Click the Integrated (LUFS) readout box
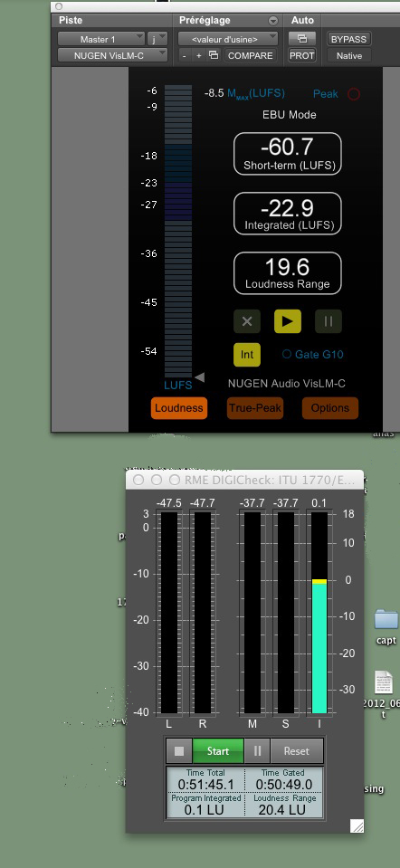 (x=288, y=214)
